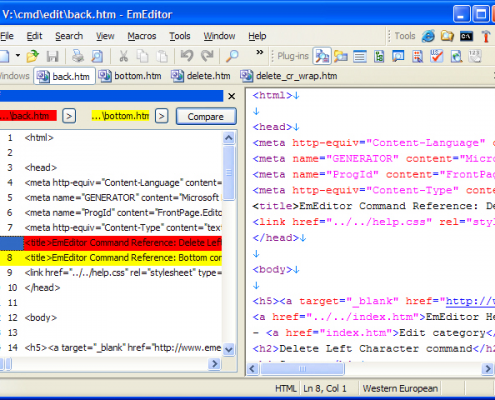Click the editor horizontal scroll left arrow

252,369
